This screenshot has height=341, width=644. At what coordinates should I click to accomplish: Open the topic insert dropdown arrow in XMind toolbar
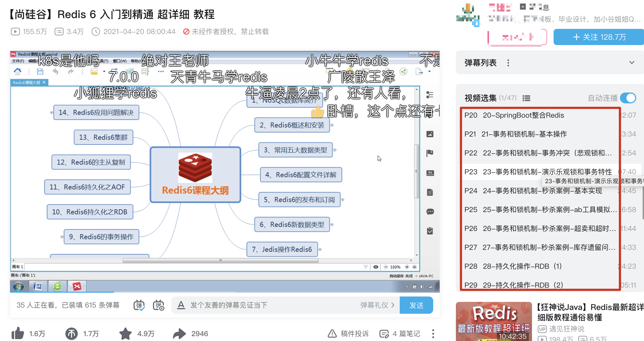tap(104, 71)
